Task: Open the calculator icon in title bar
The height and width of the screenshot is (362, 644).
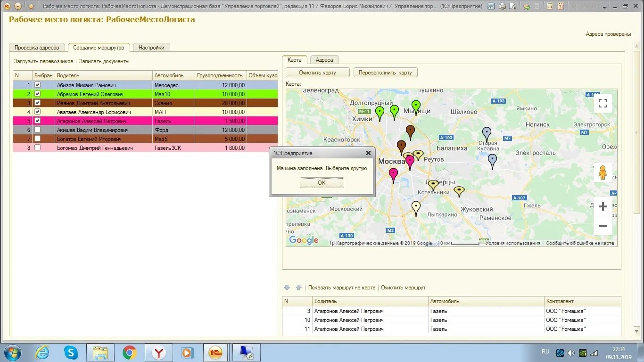Action: 550,6
